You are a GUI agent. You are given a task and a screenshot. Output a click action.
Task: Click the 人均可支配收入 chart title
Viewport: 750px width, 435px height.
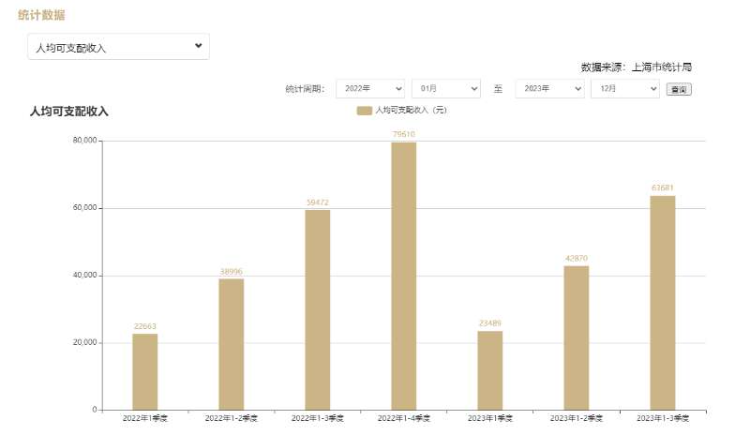(x=69, y=111)
